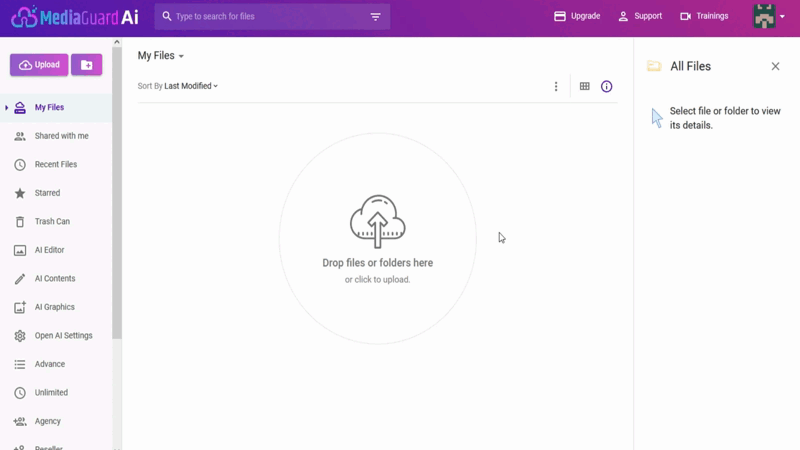Click the sidebar vertical scrollbar

117,200
